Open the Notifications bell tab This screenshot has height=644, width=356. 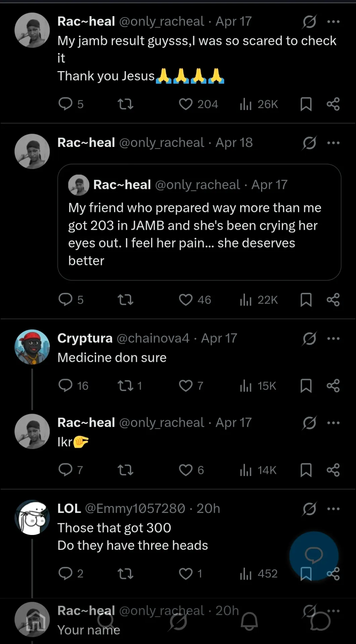(249, 621)
